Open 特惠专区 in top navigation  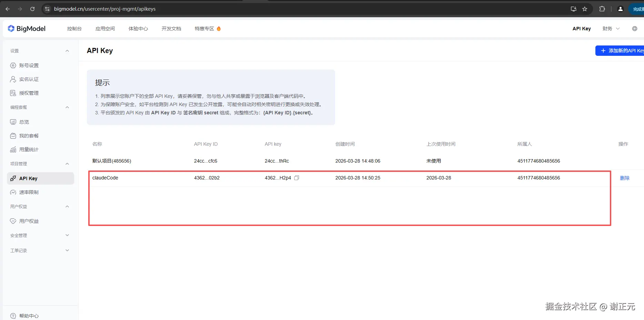pos(204,29)
